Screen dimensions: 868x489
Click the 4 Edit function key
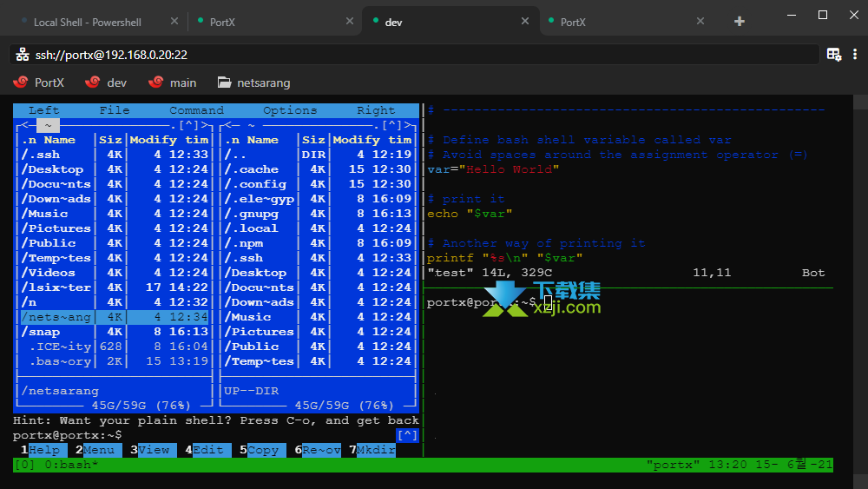(x=208, y=450)
